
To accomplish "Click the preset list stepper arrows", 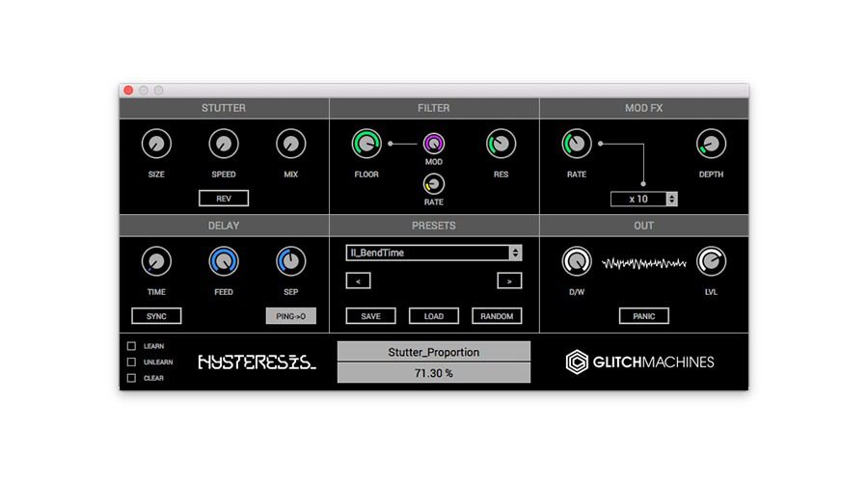I will (515, 253).
